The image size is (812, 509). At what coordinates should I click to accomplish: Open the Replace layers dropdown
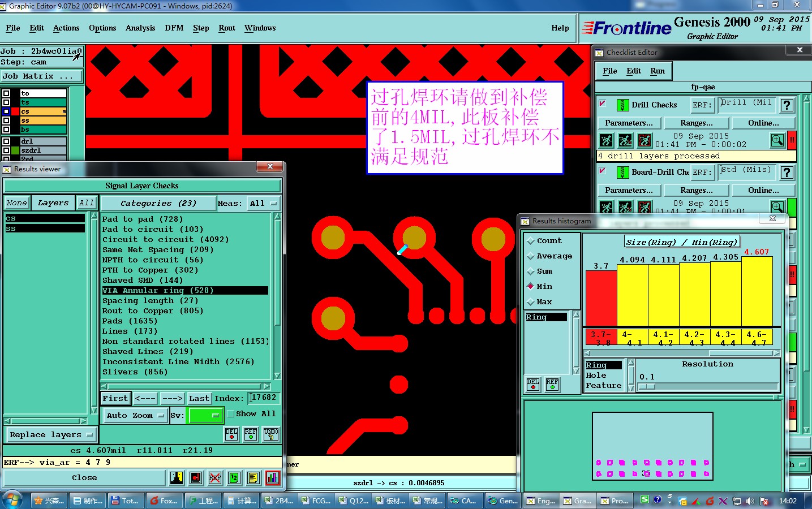click(x=51, y=435)
